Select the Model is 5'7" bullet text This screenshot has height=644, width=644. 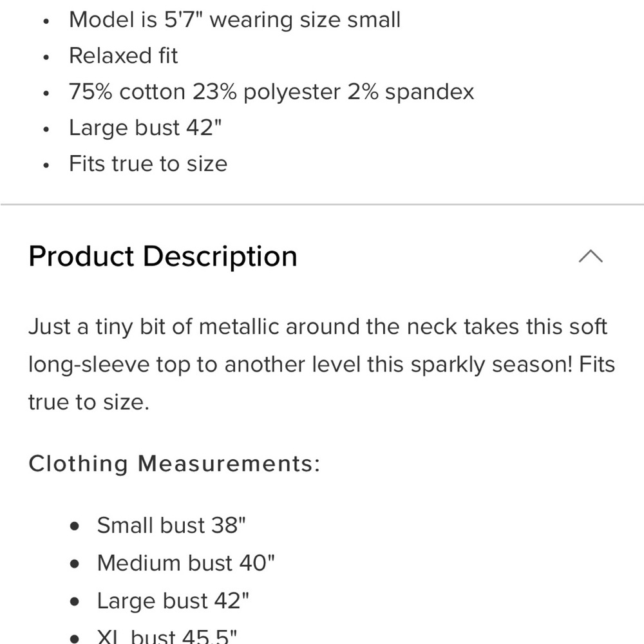point(234,20)
